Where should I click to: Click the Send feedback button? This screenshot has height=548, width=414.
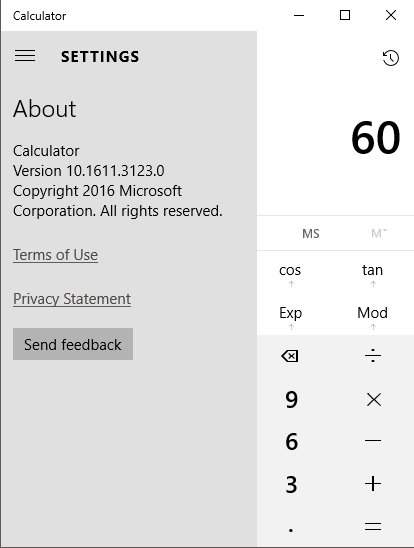point(73,344)
